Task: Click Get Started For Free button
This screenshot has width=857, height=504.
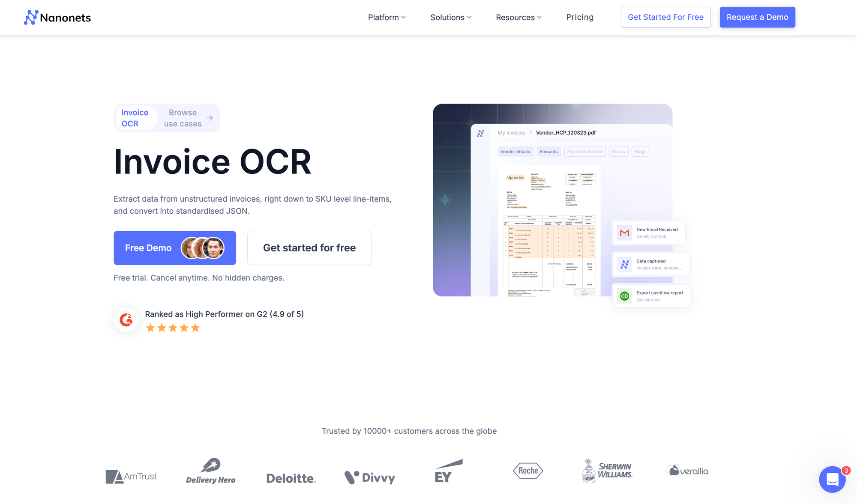Action: [665, 17]
